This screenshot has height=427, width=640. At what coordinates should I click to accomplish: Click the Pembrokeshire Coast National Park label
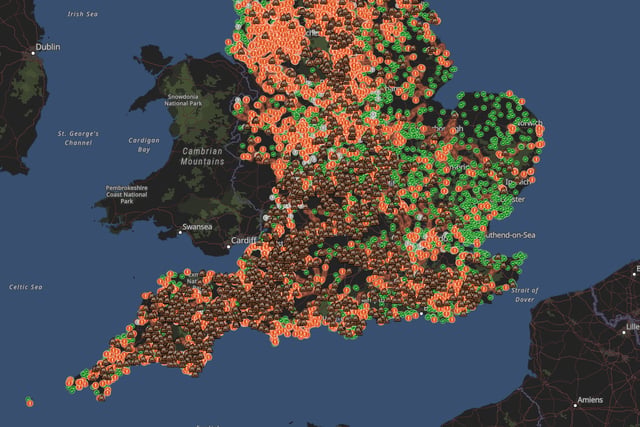[127, 194]
